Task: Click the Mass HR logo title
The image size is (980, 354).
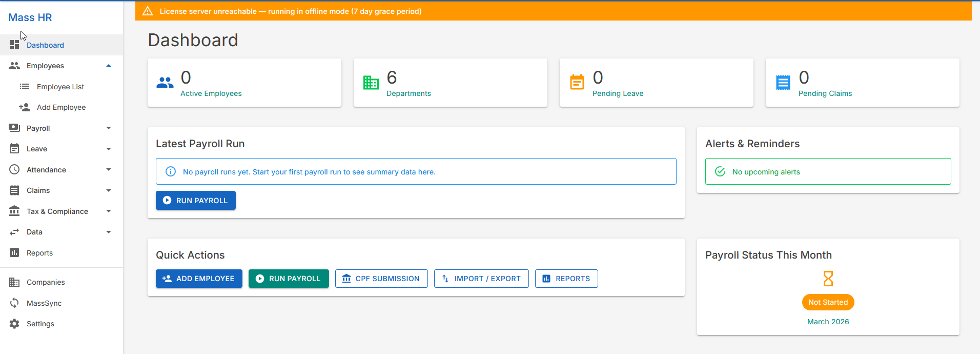Action: 30,17
